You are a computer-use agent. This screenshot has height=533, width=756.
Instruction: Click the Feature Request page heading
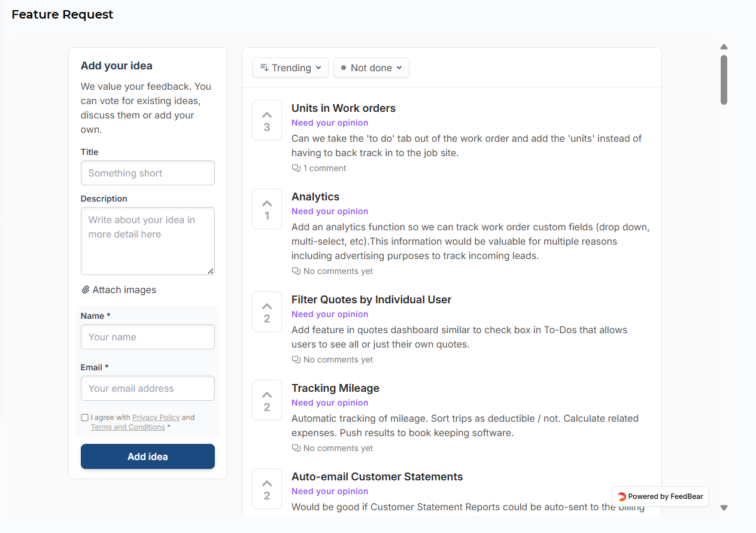click(x=62, y=14)
